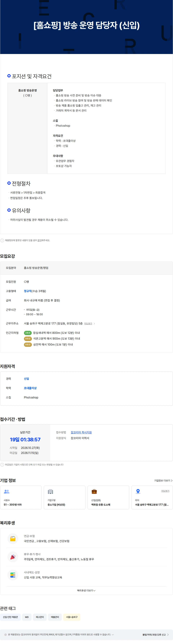This screenshot has width=173, height=644.
Task: Click the job title banner heading
Action: click(87, 25)
